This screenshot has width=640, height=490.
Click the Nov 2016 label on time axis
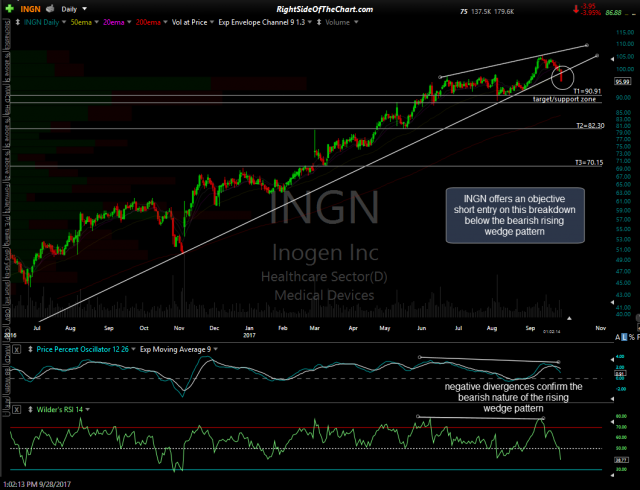tap(179, 328)
